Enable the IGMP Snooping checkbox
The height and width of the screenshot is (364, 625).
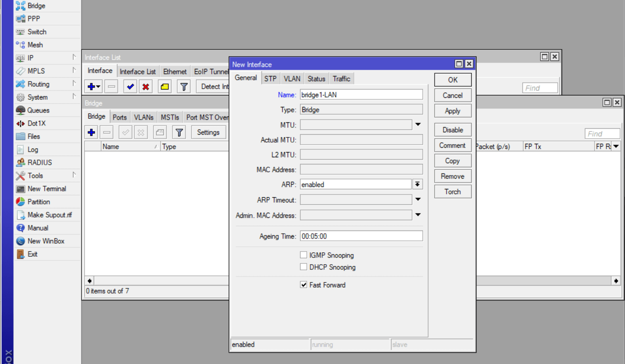304,255
